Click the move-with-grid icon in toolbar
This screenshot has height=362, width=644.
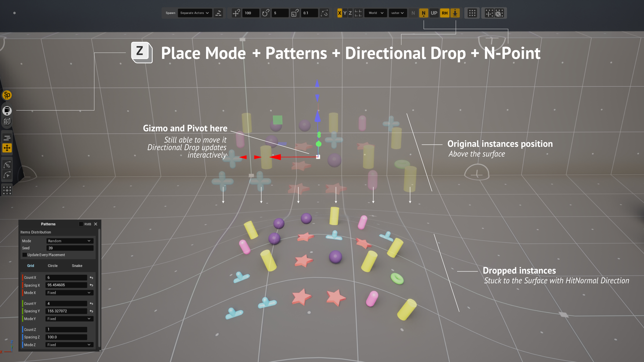coord(489,13)
